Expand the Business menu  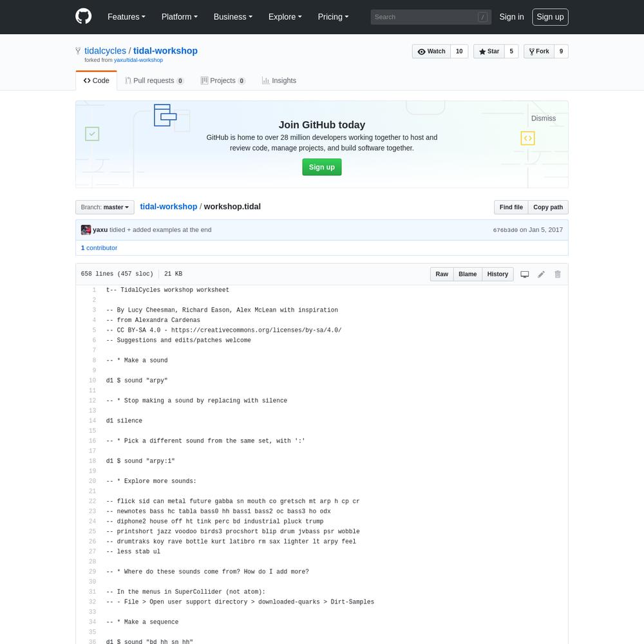233,17
